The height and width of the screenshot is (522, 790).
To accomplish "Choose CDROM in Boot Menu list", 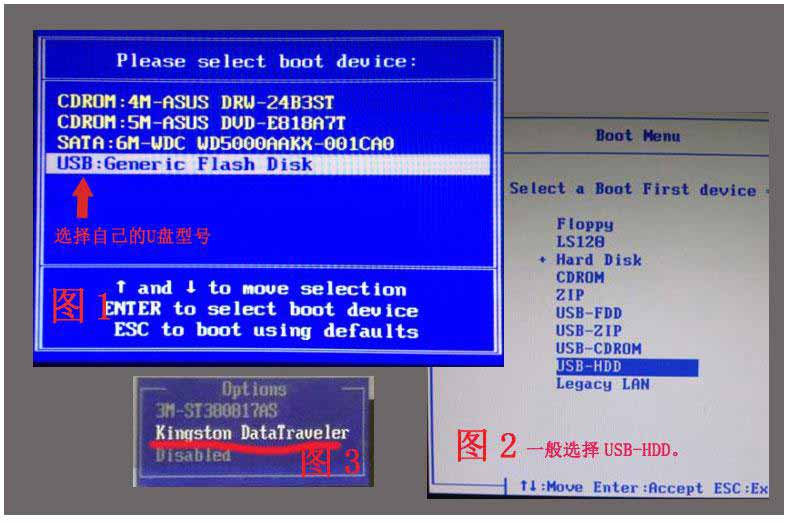I will click(x=580, y=277).
